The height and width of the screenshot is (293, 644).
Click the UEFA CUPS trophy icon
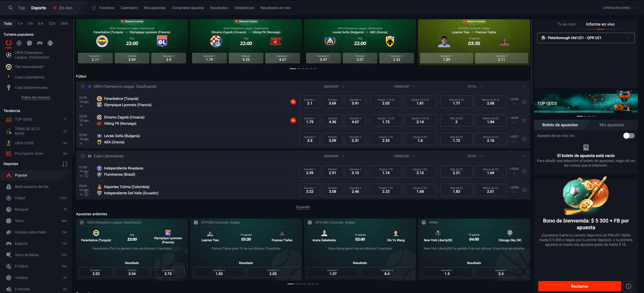[9, 143]
